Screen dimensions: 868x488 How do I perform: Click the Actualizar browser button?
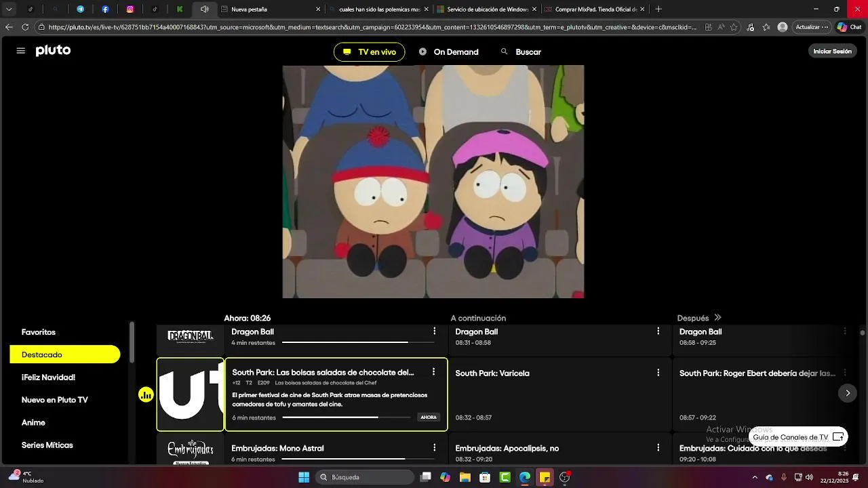point(812,27)
